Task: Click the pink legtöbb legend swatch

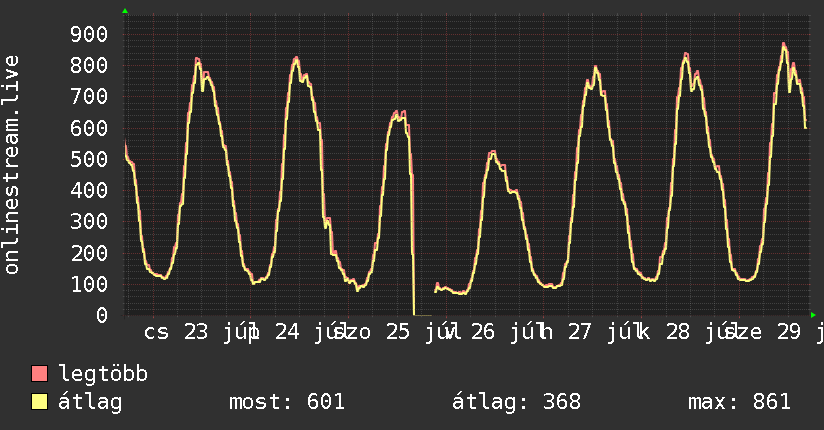Action: click(39, 374)
